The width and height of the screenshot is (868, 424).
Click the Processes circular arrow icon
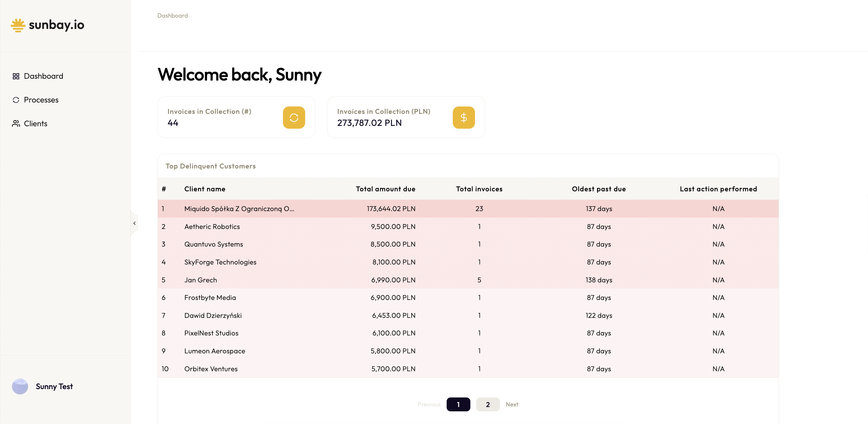(x=16, y=100)
